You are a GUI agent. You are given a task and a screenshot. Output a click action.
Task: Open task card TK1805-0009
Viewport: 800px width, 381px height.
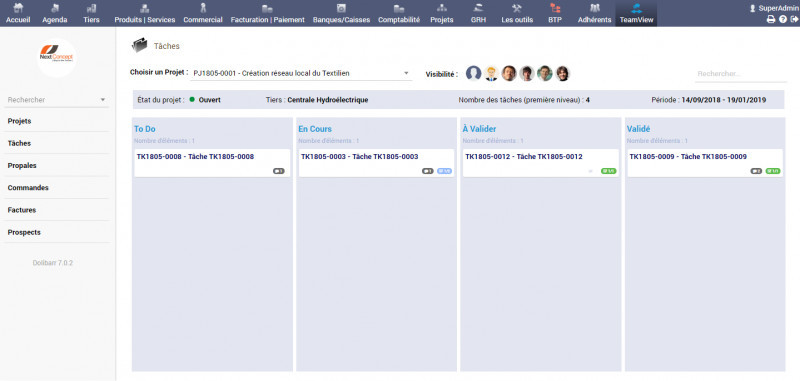pos(705,163)
